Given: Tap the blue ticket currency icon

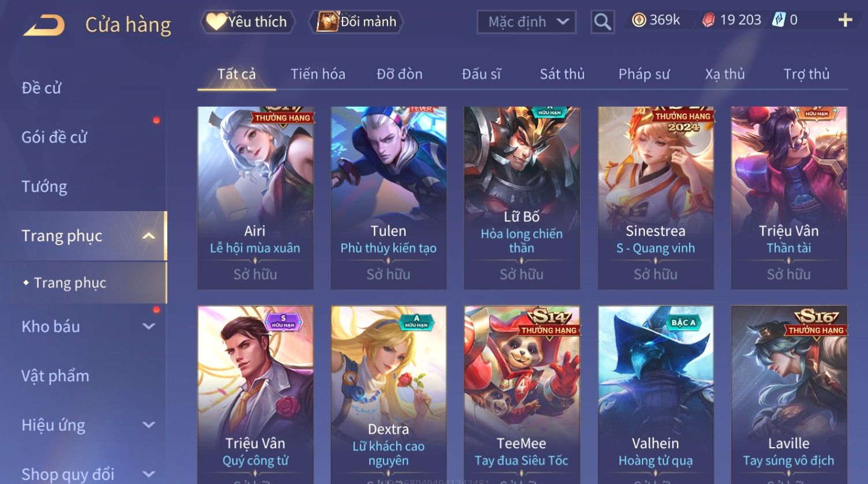Looking at the screenshot, I should pyautogui.click(x=779, y=20).
